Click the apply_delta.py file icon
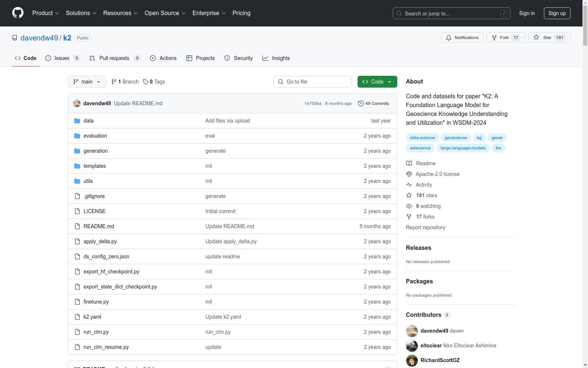This screenshot has width=588, height=368. [x=77, y=241]
